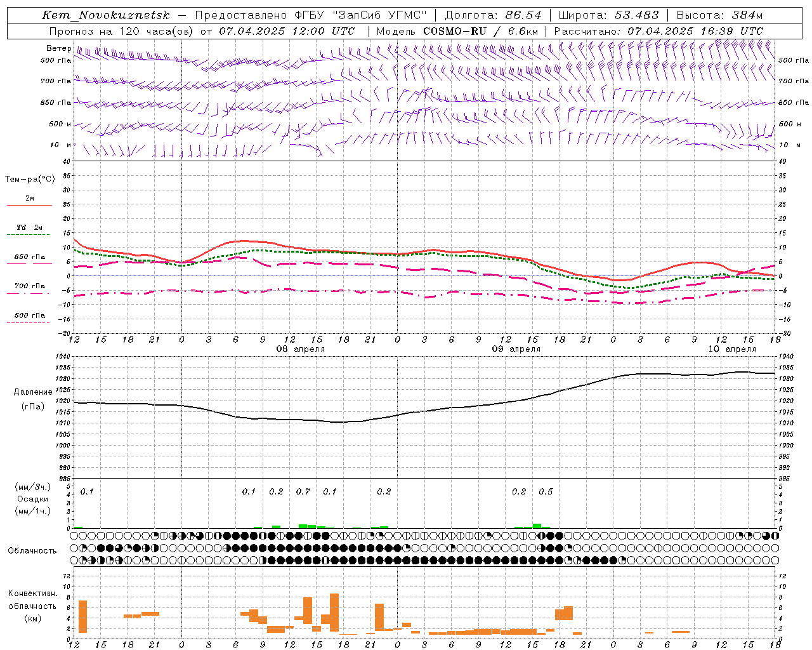Click the Kem_Novokuznetsk station title
Image resolution: width=812 pixels, height=650 pixels.
[106, 15]
